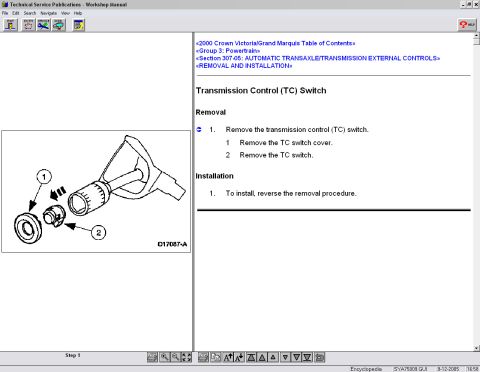Print the text pane with printer icon

pos(204,357)
